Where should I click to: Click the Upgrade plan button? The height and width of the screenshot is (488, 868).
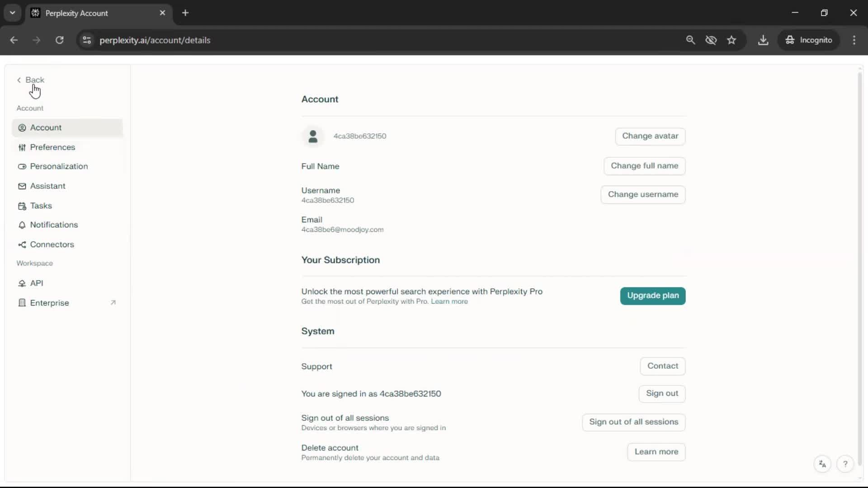[x=652, y=296]
